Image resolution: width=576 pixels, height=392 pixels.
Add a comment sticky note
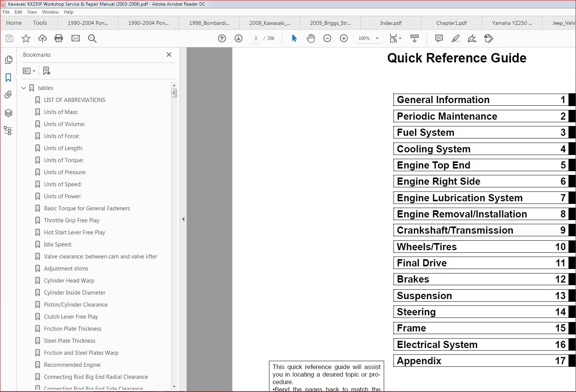click(439, 38)
